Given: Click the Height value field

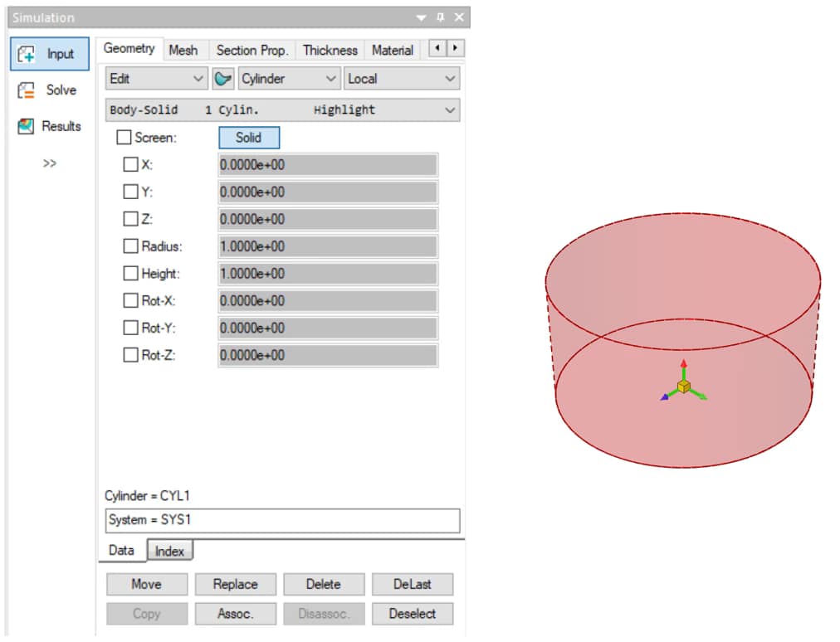Looking at the screenshot, I should [327, 274].
